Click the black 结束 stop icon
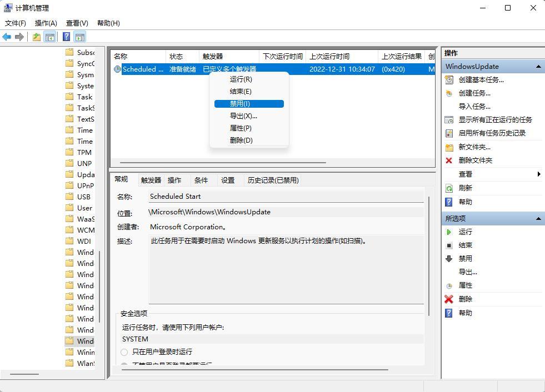Image resolution: width=545 pixels, height=392 pixels. coord(449,246)
